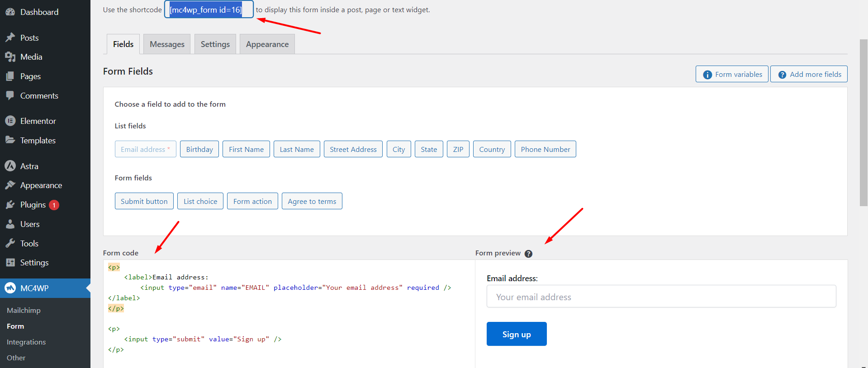Focus the Your email address input

pos(661,297)
